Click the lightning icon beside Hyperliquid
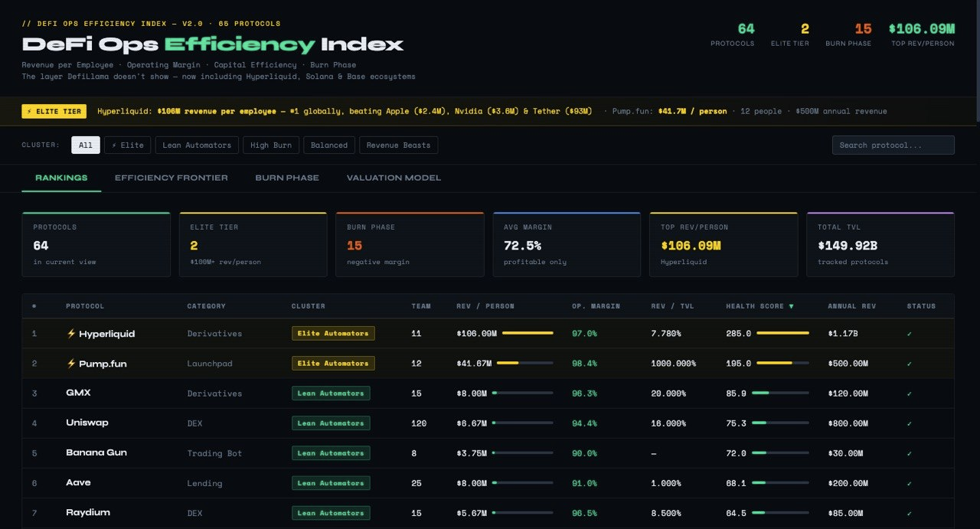980x529 pixels. [71, 334]
